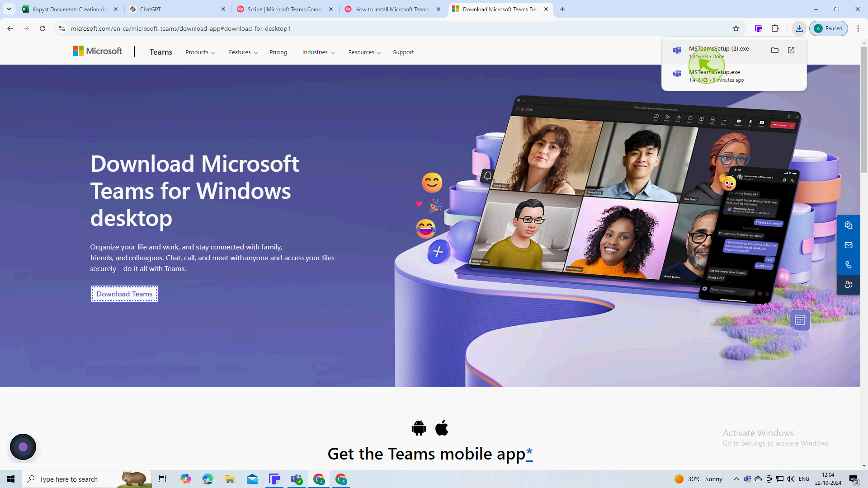Show MSTeamsSetup (2).exe in folder

[775, 50]
